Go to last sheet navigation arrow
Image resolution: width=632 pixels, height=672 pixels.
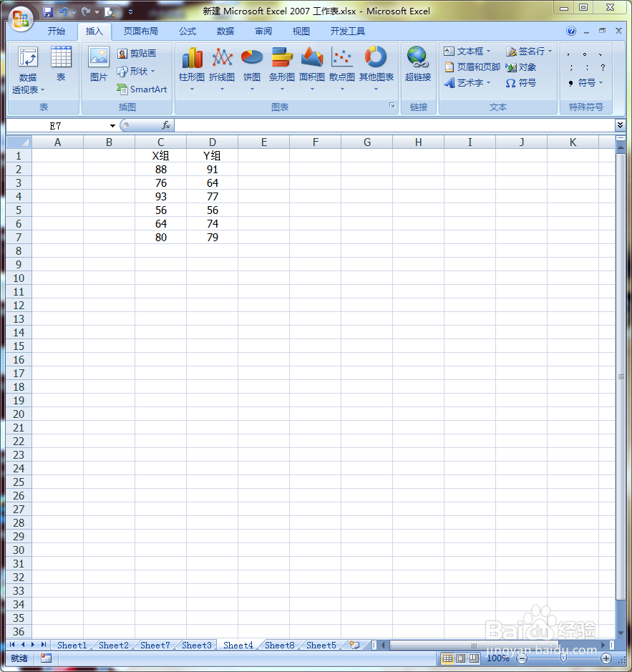tap(44, 645)
